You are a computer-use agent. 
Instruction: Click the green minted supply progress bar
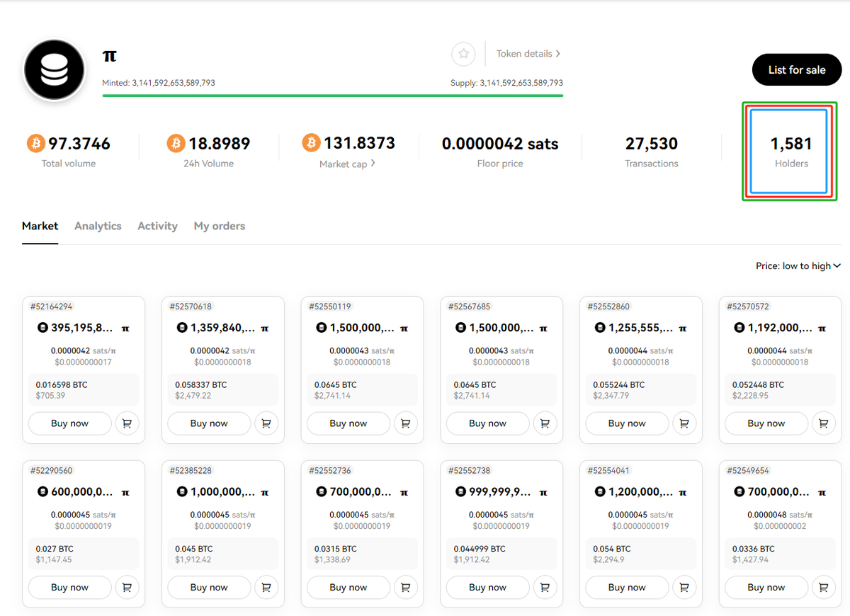(x=333, y=93)
